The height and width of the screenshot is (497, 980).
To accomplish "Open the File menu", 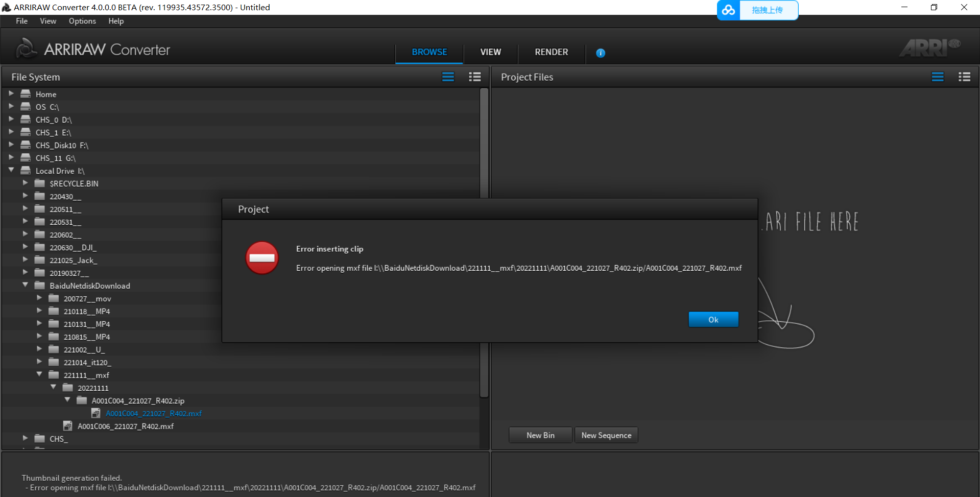I will click(x=21, y=21).
